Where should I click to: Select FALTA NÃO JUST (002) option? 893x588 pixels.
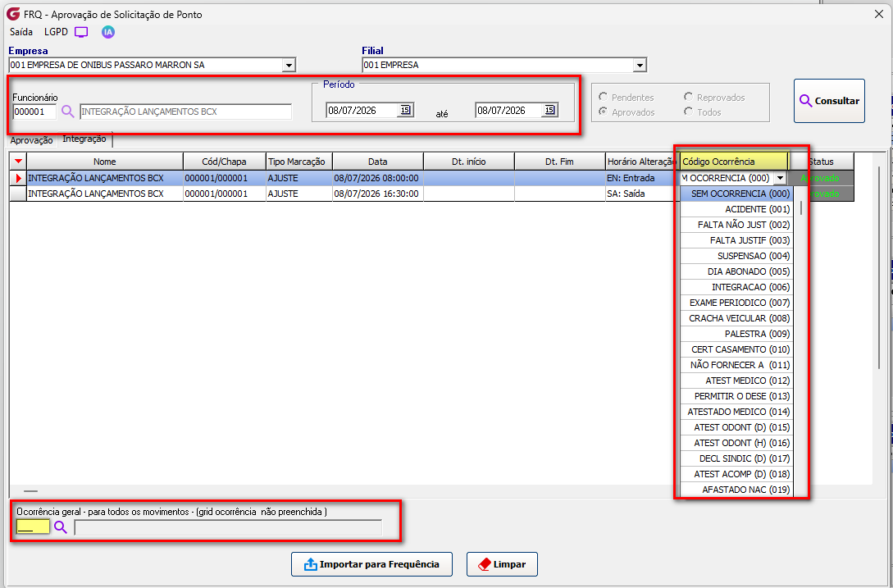[736, 225]
